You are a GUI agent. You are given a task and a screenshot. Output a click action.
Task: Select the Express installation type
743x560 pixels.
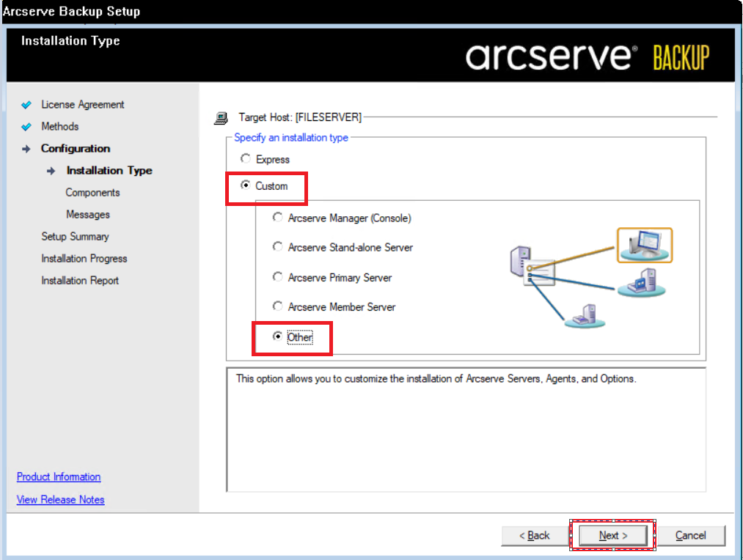point(246,159)
